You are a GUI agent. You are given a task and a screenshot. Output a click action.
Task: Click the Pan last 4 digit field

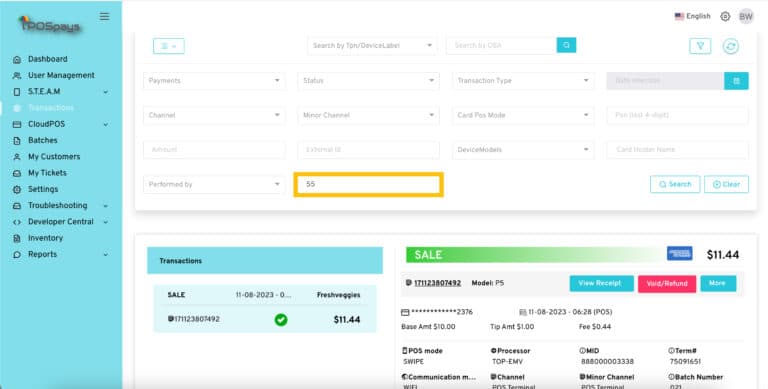[677, 115]
